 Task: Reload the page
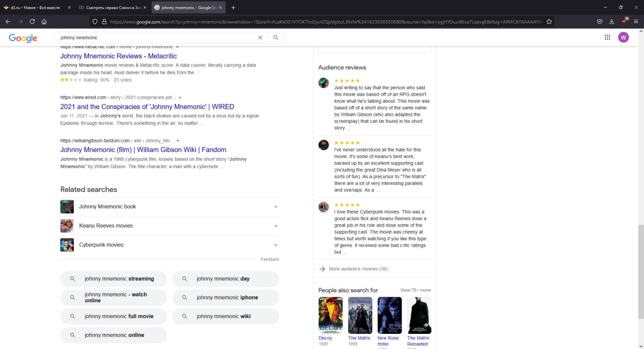[x=32, y=22]
